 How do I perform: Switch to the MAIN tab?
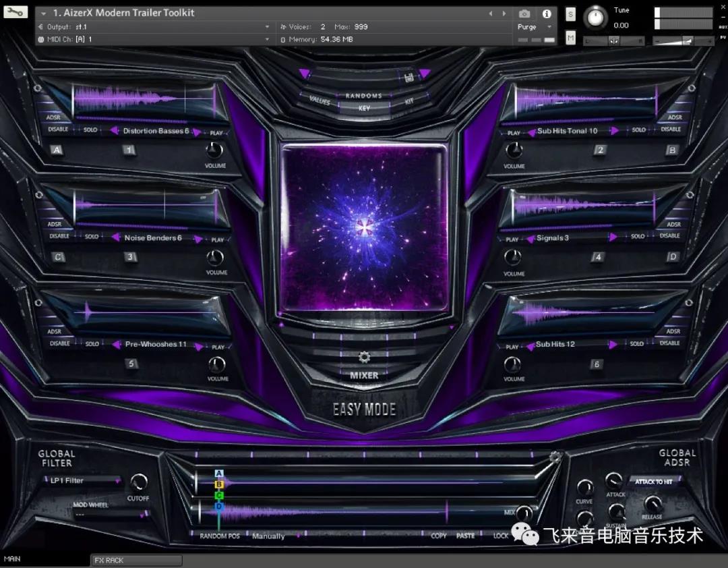click(13, 559)
